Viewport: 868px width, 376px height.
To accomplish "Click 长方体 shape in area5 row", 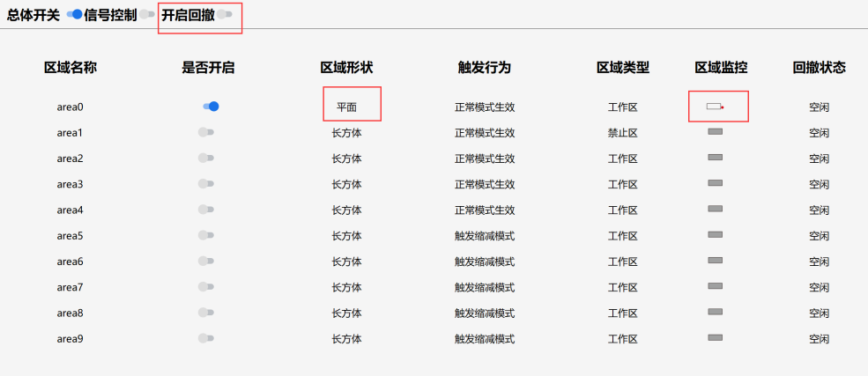I will click(346, 236).
